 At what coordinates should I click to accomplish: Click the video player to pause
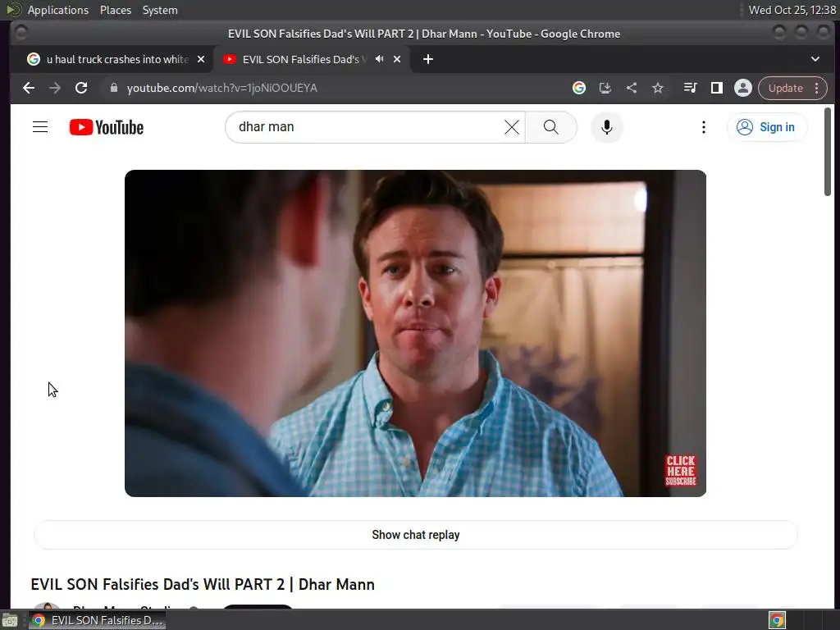(x=415, y=333)
